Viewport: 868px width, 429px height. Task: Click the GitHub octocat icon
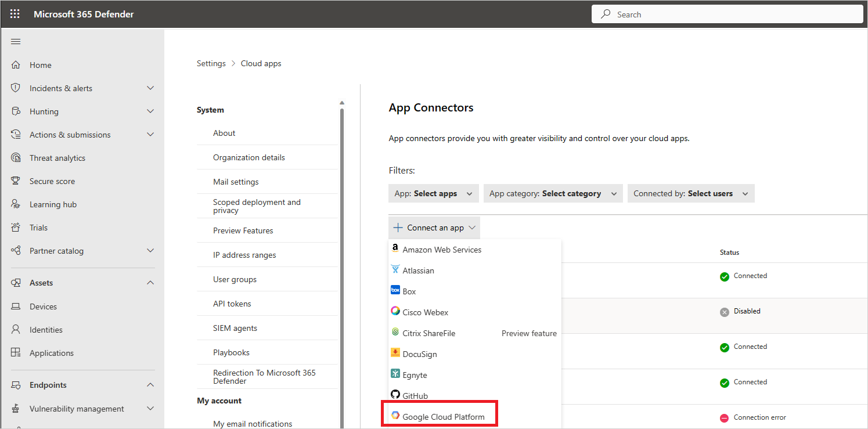click(395, 395)
